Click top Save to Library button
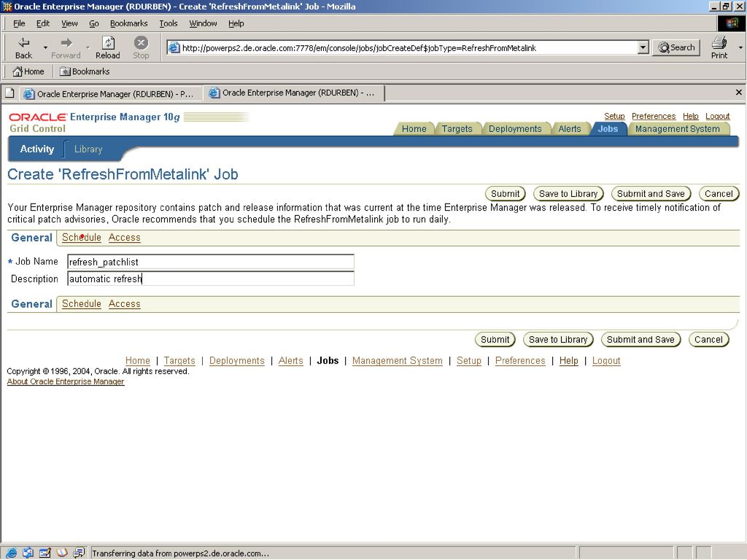The height and width of the screenshot is (560, 747). point(568,194)
